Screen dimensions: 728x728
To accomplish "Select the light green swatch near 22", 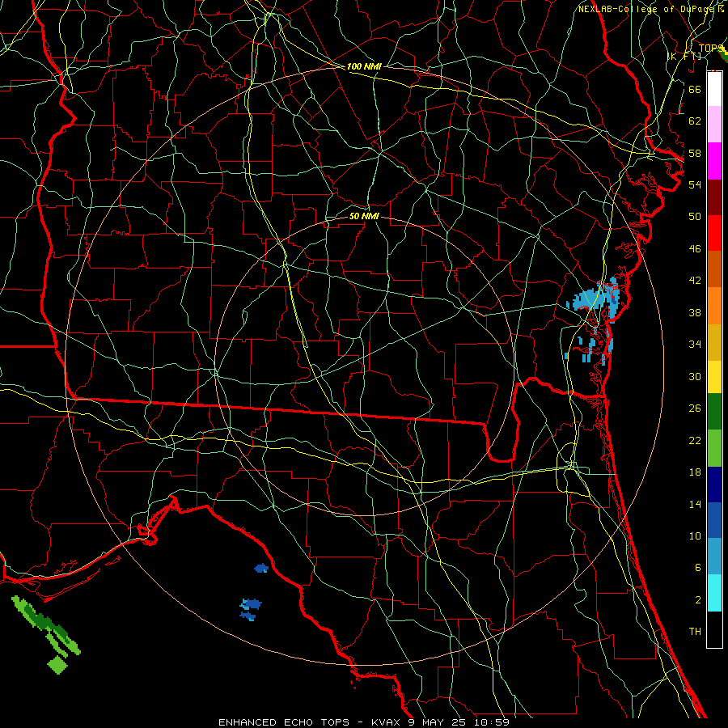I will [714, 448].
